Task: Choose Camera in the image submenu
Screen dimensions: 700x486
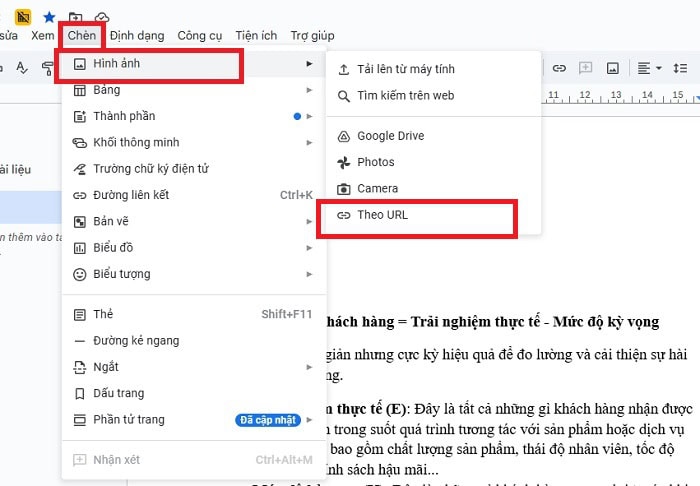Action: (x=377, y=189)
